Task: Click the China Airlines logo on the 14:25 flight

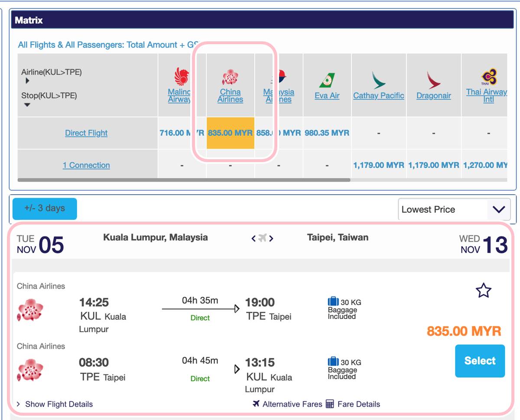Action: coord(30,310)
